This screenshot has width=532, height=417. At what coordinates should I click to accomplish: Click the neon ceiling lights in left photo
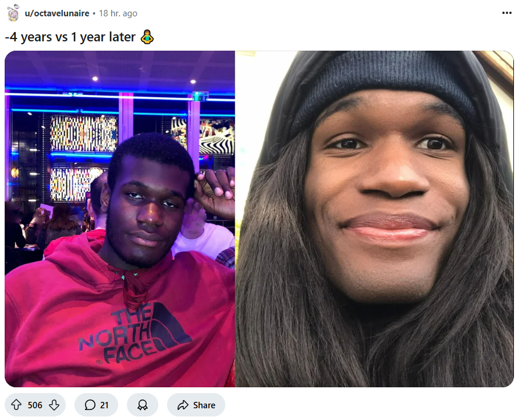tap(119, 97)
